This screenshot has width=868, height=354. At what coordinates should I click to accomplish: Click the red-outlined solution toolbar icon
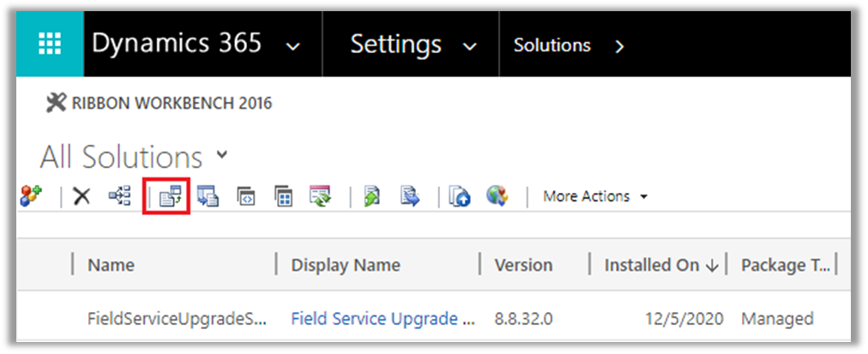pos(167,196)
